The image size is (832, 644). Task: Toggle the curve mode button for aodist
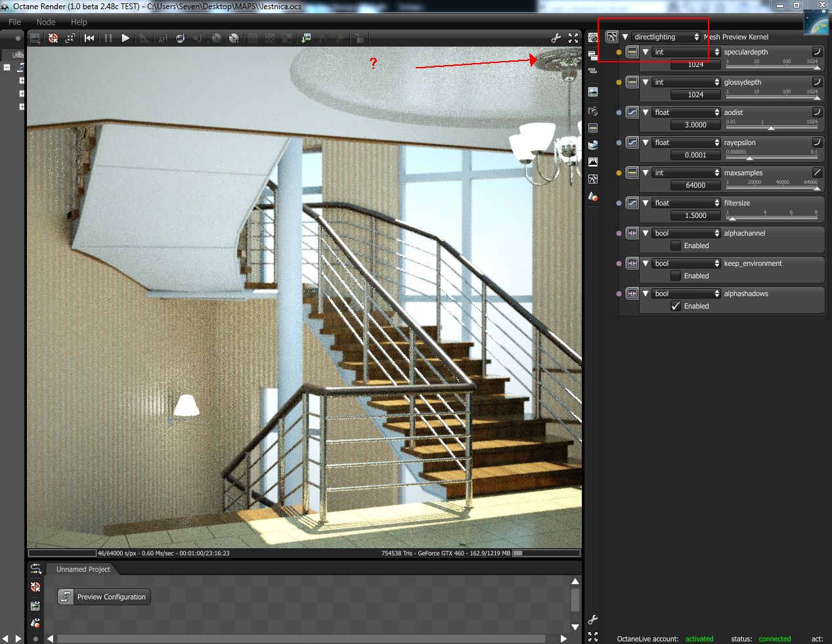(818, 112)
